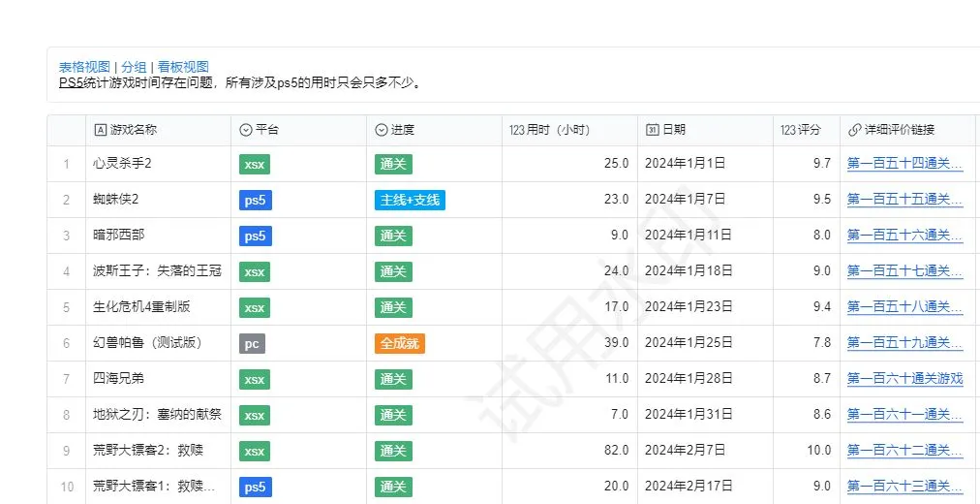
Task: Click the text icon beside 游戏名称 header
Action: [100, 130]
